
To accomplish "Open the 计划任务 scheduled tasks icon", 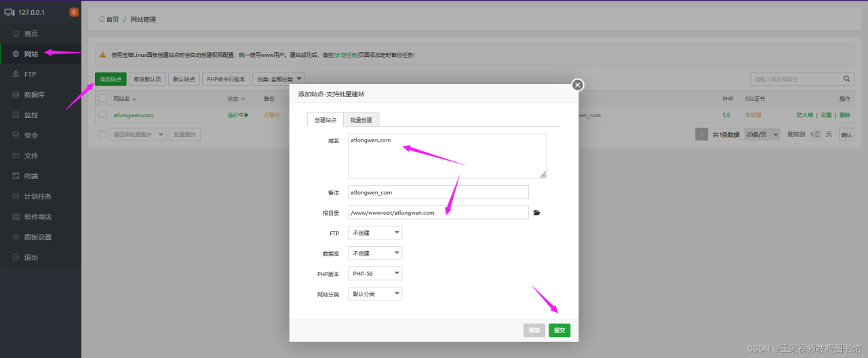I will pyautogui.click(x=16, y=196).
